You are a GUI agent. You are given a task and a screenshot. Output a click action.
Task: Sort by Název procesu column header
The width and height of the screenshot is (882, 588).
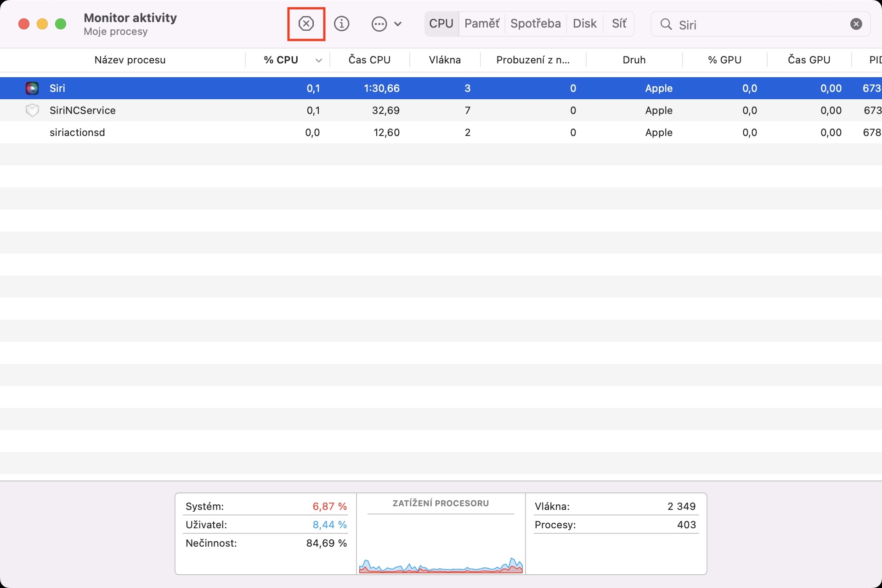pyautogui.click(x=130, y=60)
